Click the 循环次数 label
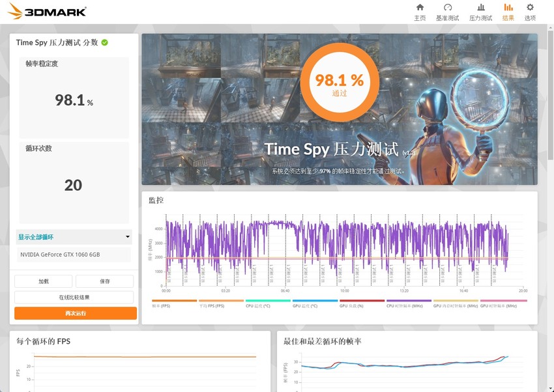 click(x=38, y=148)
